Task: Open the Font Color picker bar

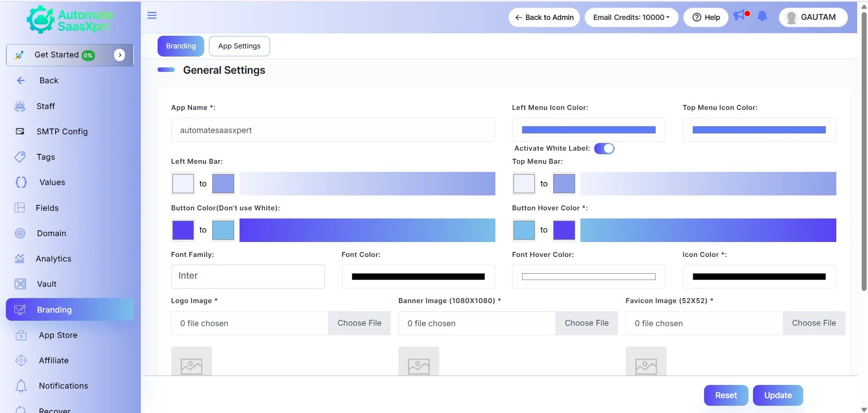Action: coord(418,277)
